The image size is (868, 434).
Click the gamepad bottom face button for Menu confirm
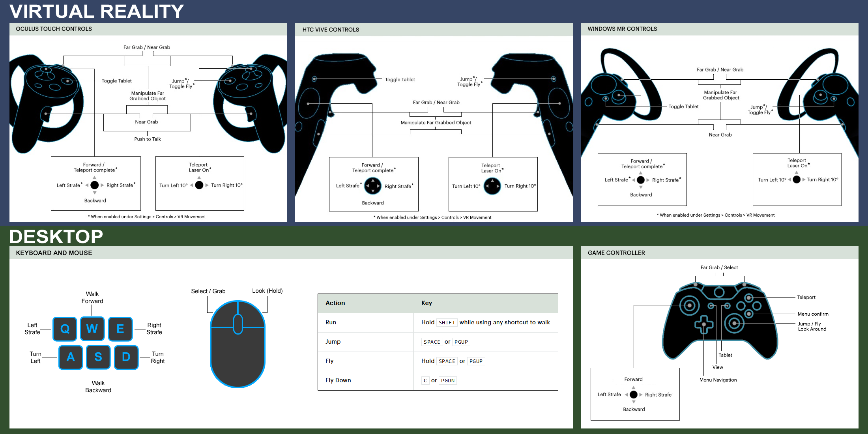click(749, 314)
